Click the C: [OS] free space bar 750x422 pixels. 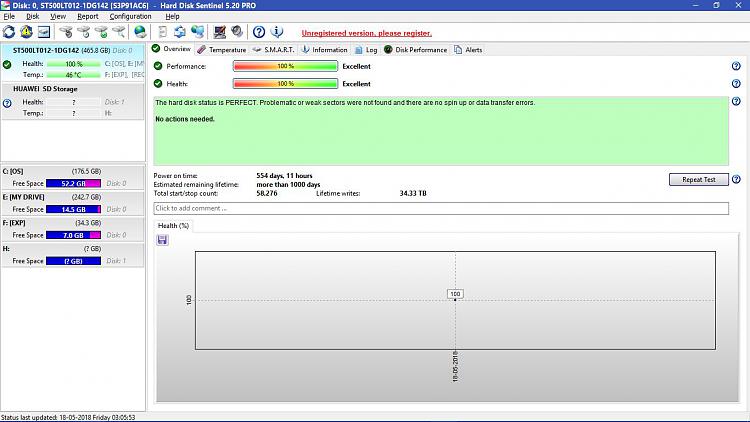coord(73,183)
